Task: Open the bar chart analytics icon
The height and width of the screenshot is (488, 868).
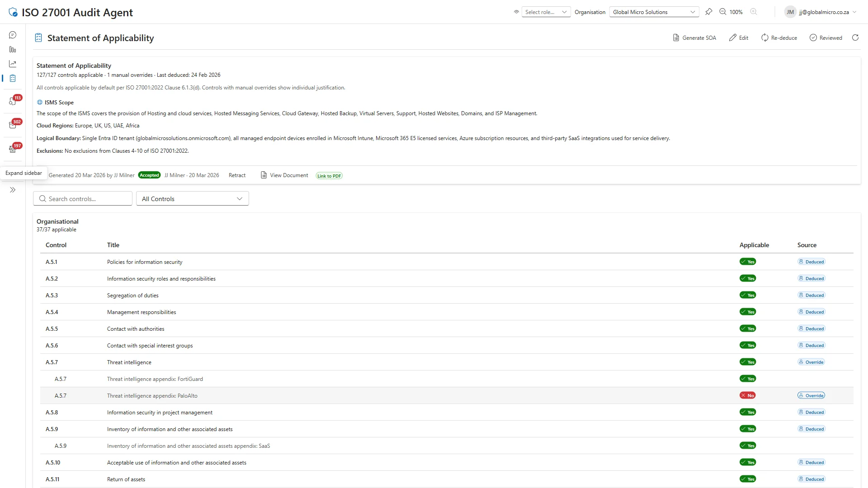Action: (12, 49)
